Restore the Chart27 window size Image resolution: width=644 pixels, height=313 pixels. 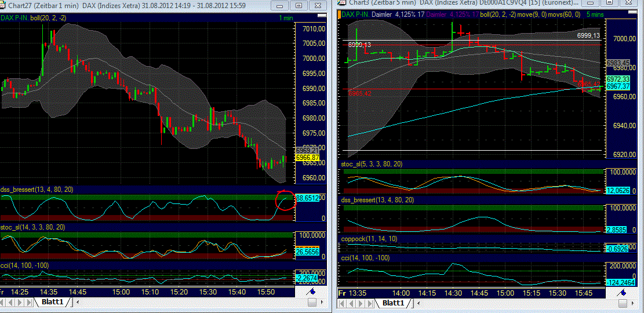coord(299,6)
